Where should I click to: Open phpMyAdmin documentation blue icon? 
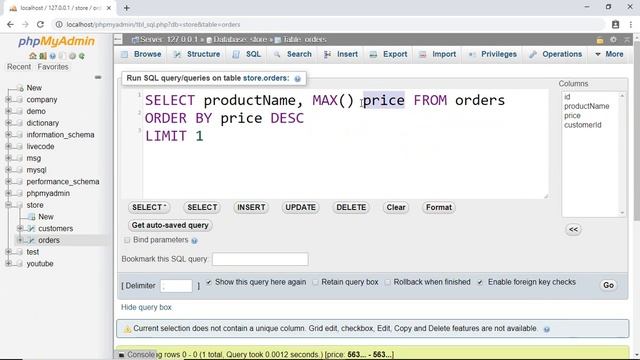[52, 56]
